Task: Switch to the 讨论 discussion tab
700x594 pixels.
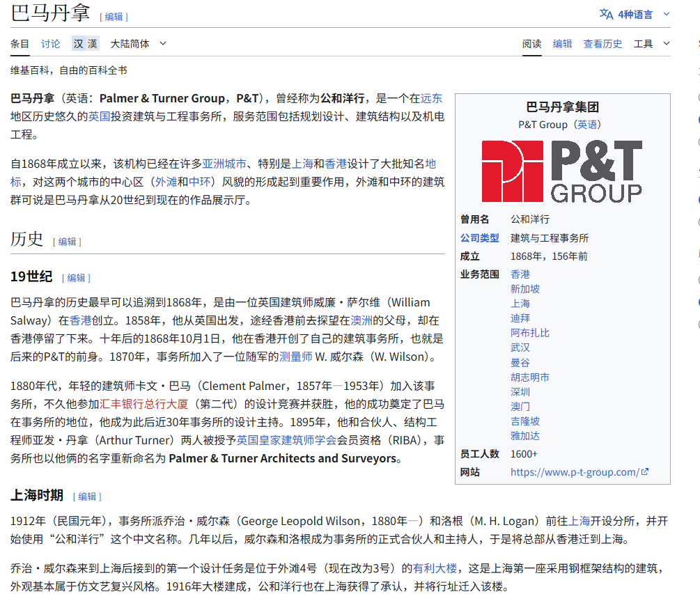Action: pyautogui.click(x=50, y=43)
